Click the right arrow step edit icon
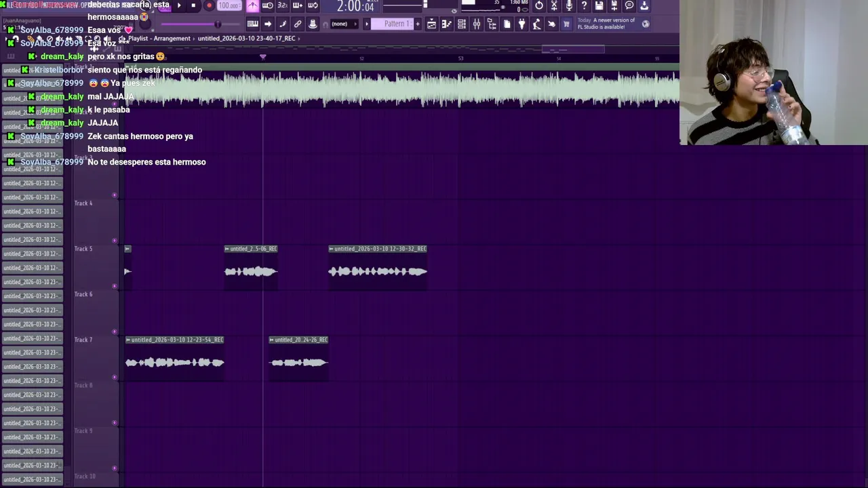The height and width of the screenshot is (488, 868). click(x=268, y=24)
